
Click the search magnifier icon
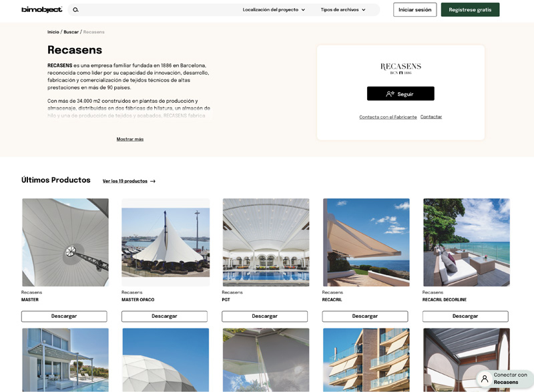tap(75, 10)
